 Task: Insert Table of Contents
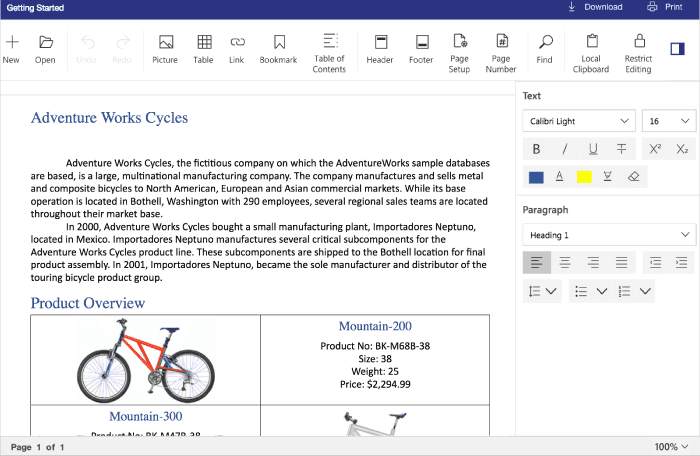click(x=329, y=53)
